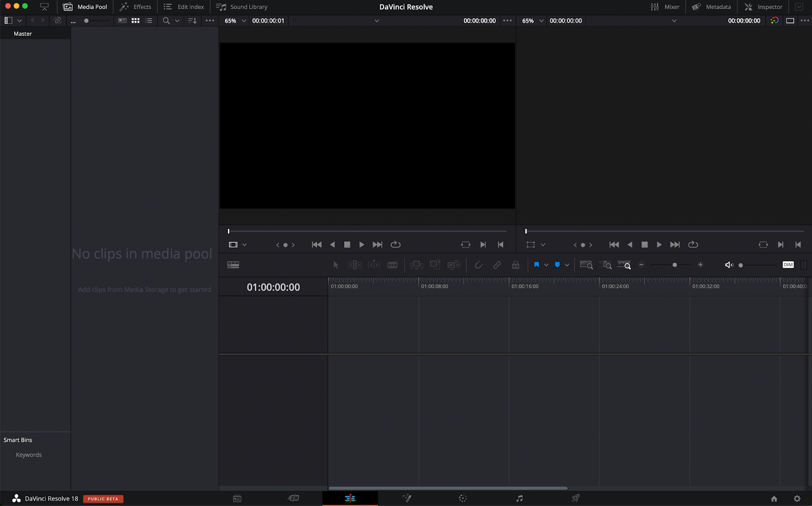The image size is (812, 506).
Task: Toggle Position Lock
Action: (516, 265)
